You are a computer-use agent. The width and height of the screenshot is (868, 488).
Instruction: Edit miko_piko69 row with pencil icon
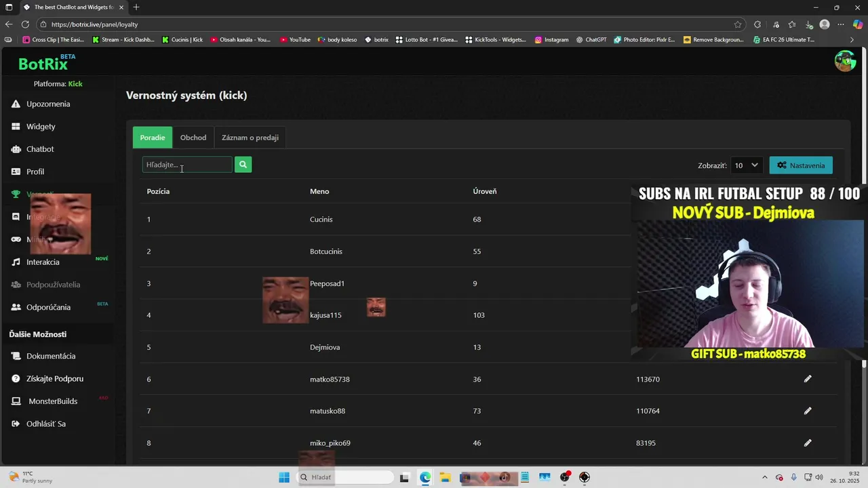coord(808,443)
